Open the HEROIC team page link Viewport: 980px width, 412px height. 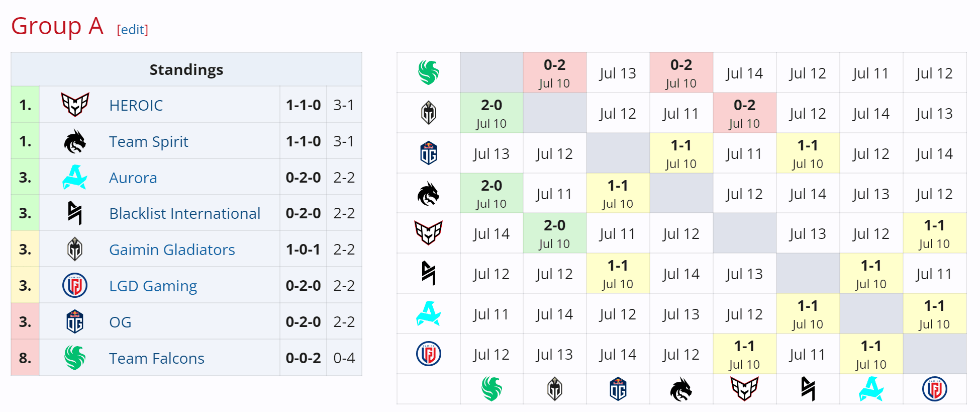click(x=135, y=105)
